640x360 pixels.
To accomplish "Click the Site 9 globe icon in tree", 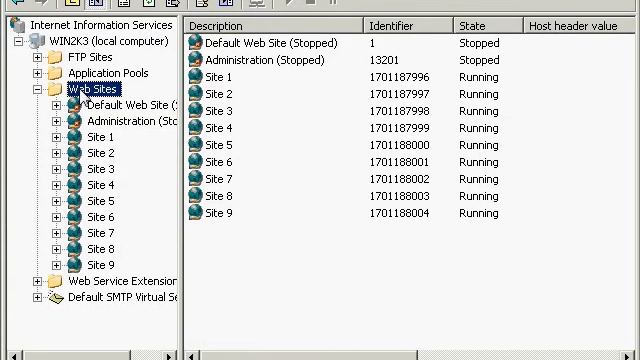I will coord(74,265).
